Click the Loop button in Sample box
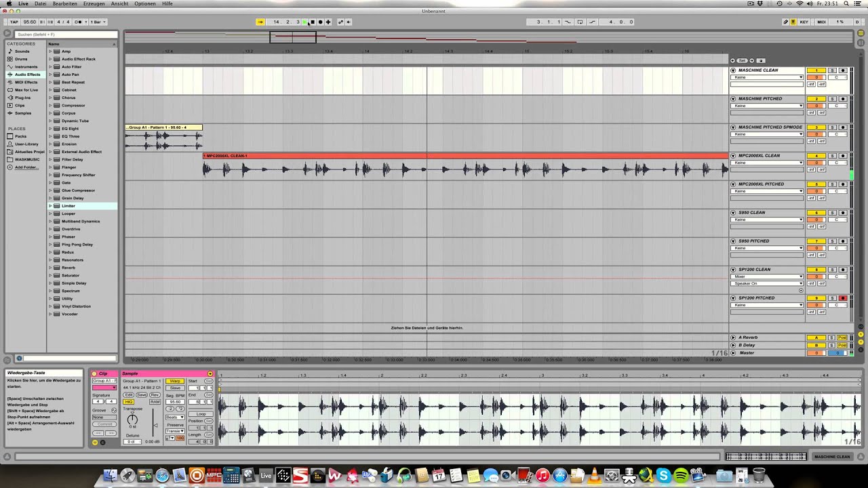Image resolution: width=868 pixels, height=488 pixels. pos(201,413)
